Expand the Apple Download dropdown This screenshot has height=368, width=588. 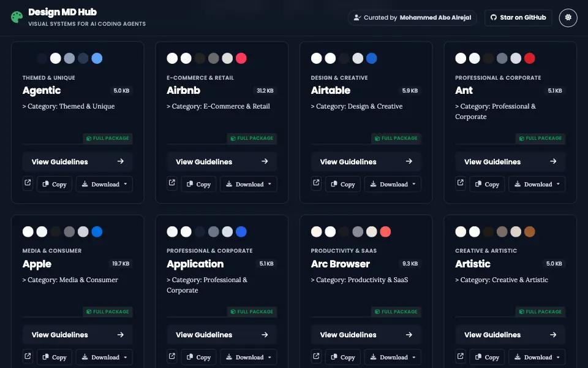(104, 357)
